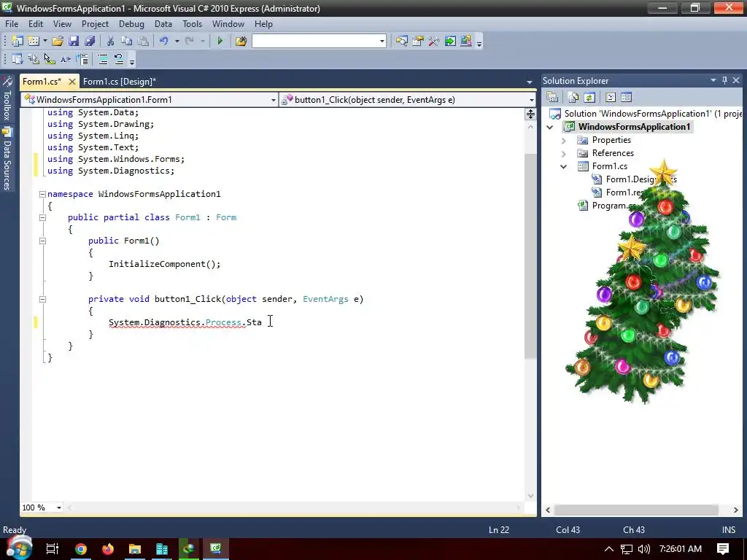Save the current file with the Save icon

tap(74, 41)
